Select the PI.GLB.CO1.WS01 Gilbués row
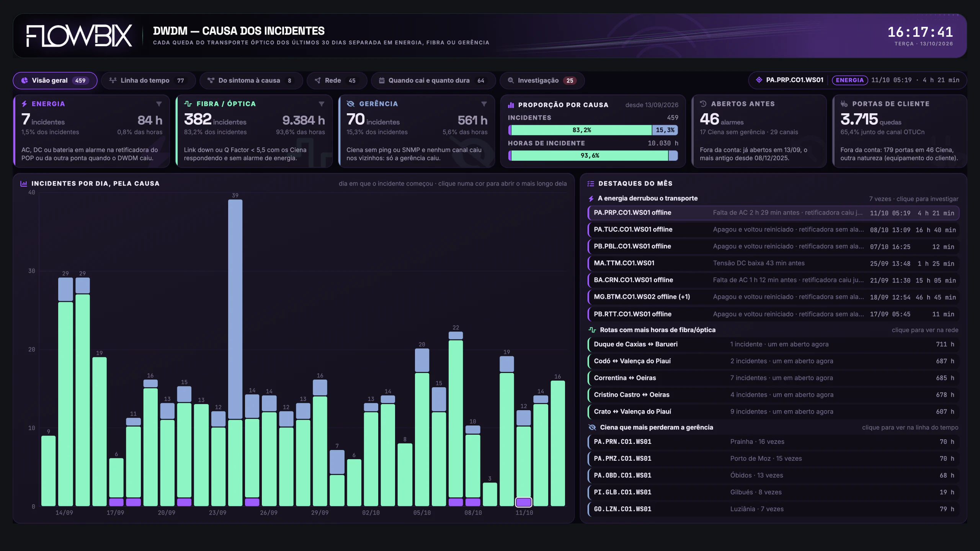Screen dimensions: 980x551 tap(774, 492)
